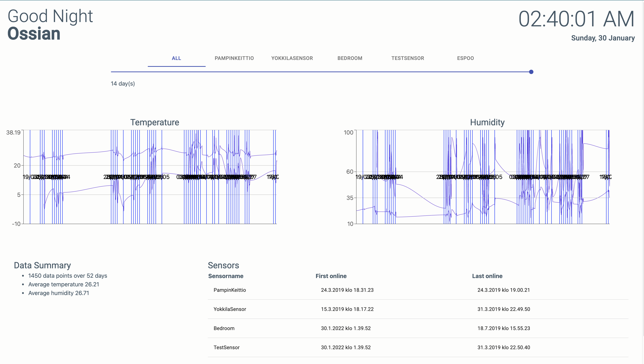Switch to the ALL tab
Screen dimensions: 644x364
click(176, 58)
